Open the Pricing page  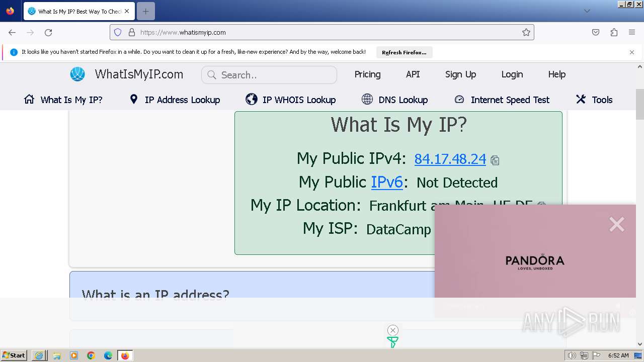coord(367,74)
